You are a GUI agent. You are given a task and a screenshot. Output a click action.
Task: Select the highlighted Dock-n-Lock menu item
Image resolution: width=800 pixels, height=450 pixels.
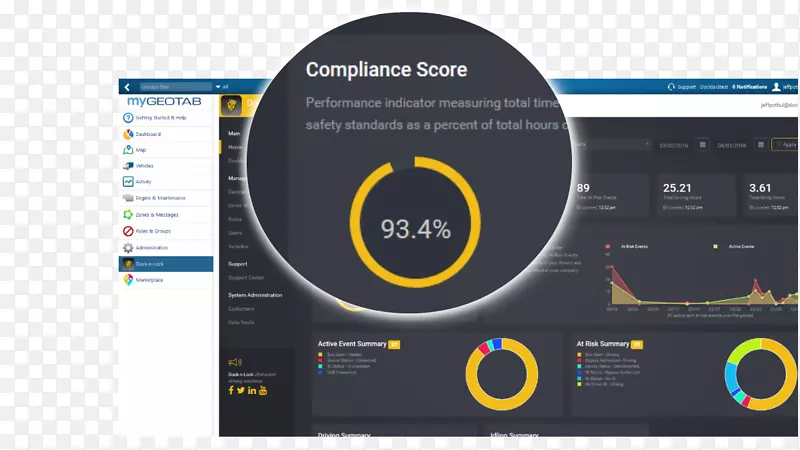pyautogui.click(x=166, y=264)
